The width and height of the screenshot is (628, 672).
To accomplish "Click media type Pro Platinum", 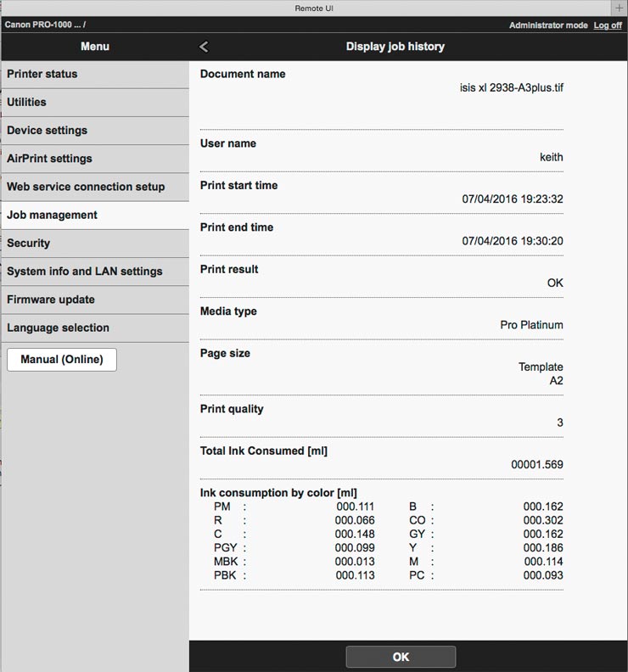I will pyautogui.click(x=531, y=325).
